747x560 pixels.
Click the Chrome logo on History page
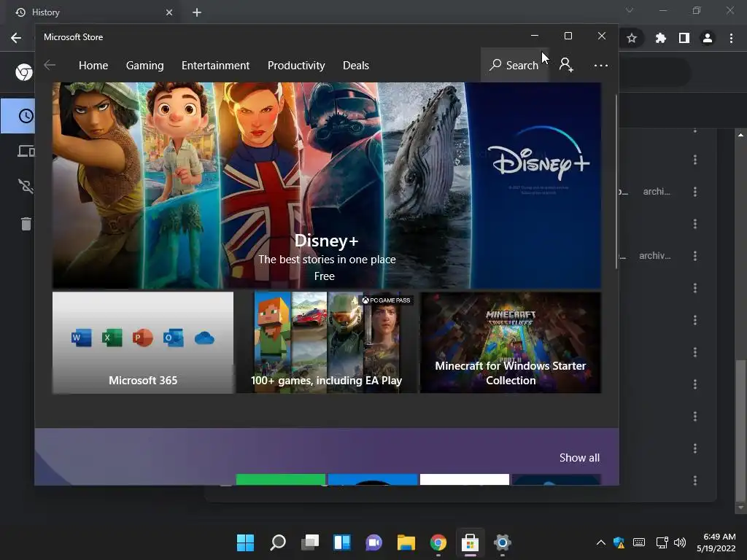(24, 72)
